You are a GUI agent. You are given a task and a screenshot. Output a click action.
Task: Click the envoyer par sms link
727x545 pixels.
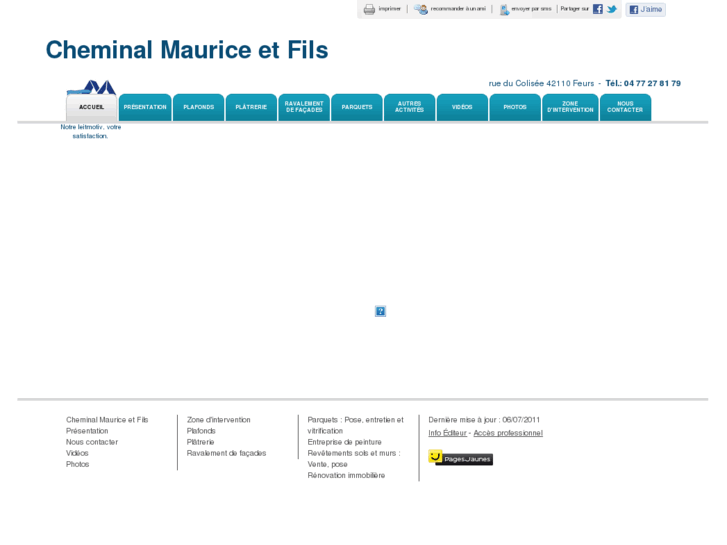(531, 9)
